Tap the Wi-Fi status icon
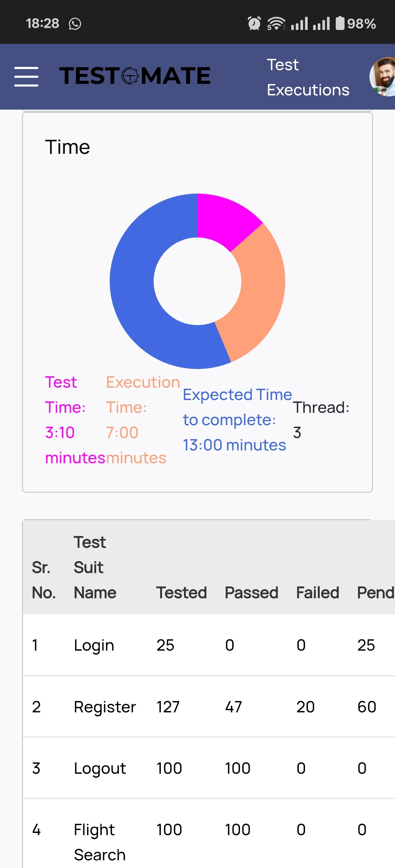Viewport: 395px width, 868px height. tap(276, 23)
